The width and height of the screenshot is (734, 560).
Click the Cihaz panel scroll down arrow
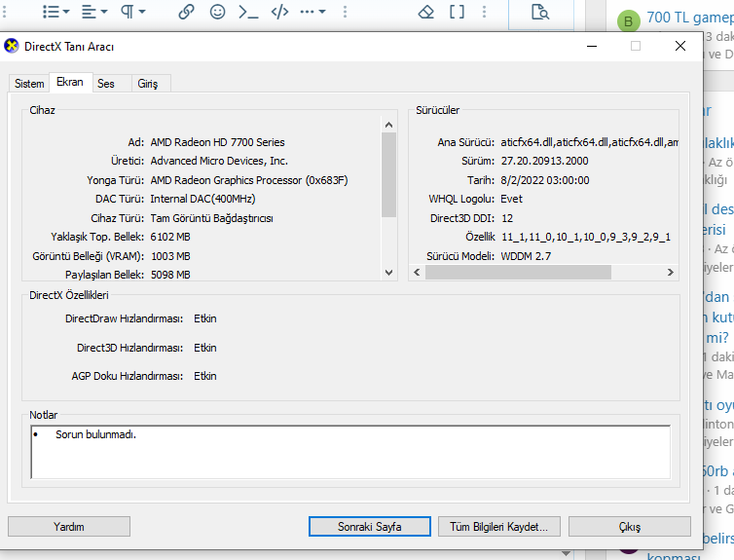point(388,273)
